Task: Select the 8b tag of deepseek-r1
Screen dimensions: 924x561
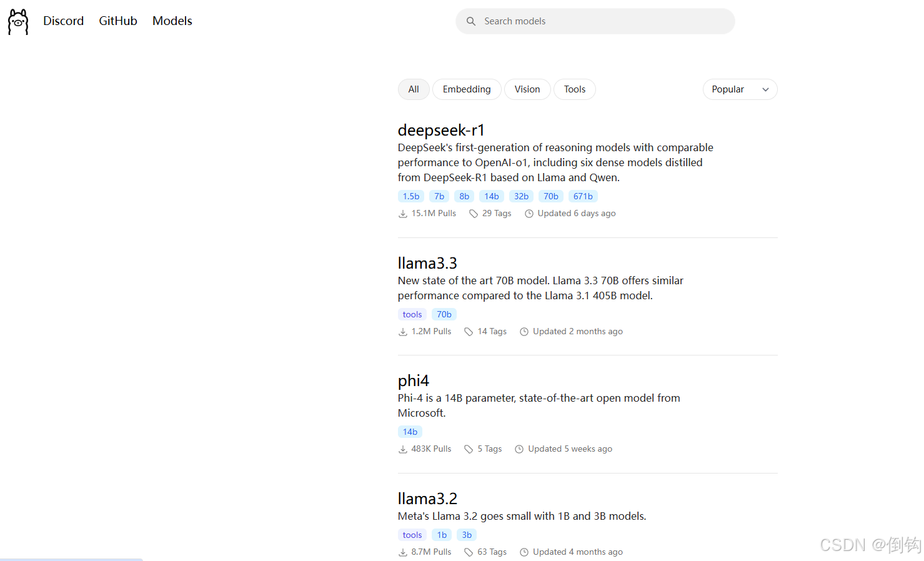Action: (x=464, y=196)
